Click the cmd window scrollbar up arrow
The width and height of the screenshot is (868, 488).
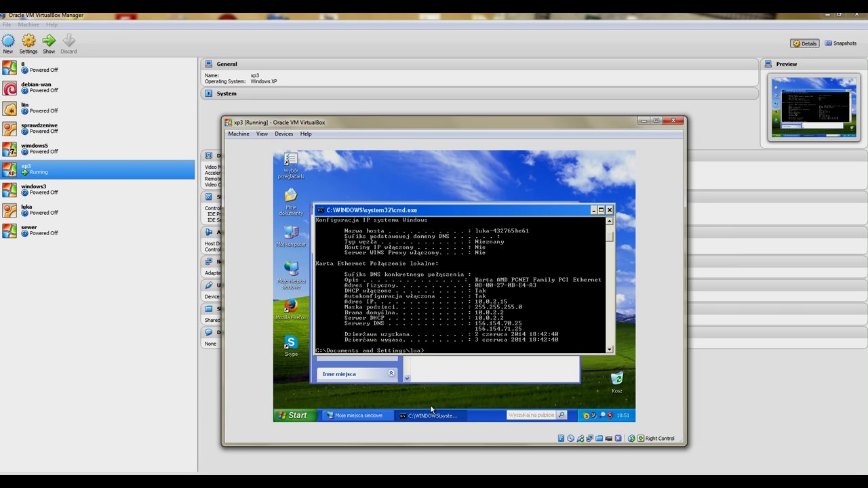click(x=609, y=221)
